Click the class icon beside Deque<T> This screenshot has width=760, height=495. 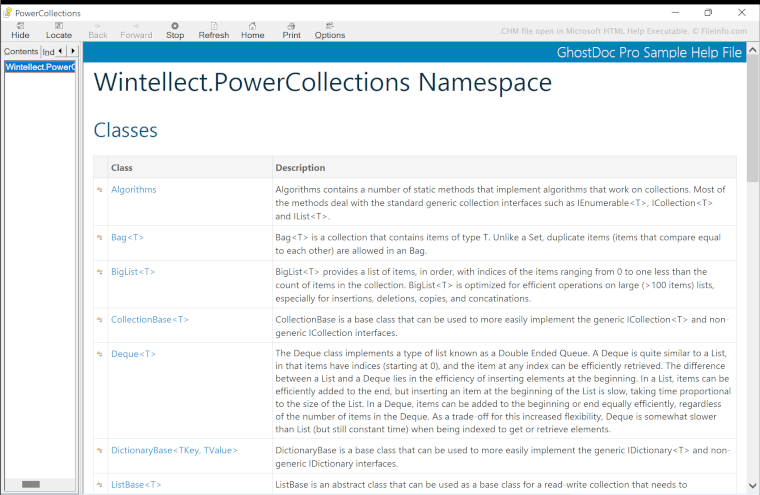[x=100, y=354]
